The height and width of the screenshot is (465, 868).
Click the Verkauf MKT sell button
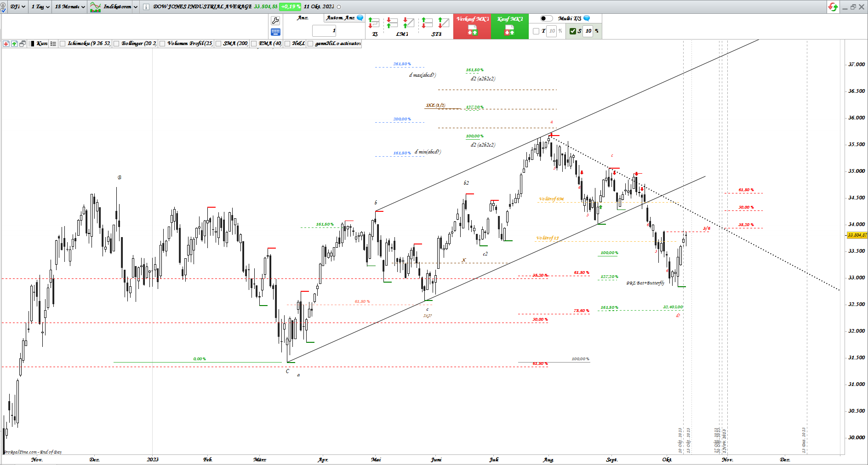tap(472, 26)
